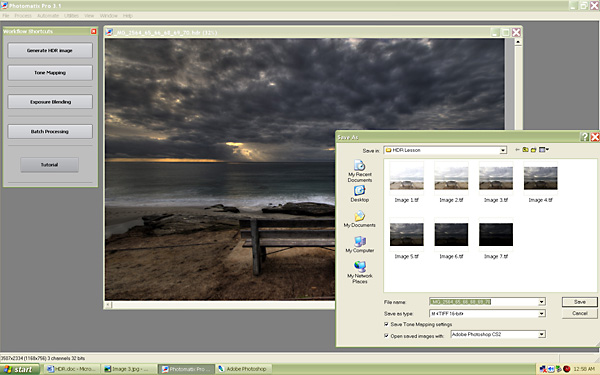This screenshot has width=600, height=375.
Task: Click the Help question mark in Save As
Action: [x=584, y=137]
